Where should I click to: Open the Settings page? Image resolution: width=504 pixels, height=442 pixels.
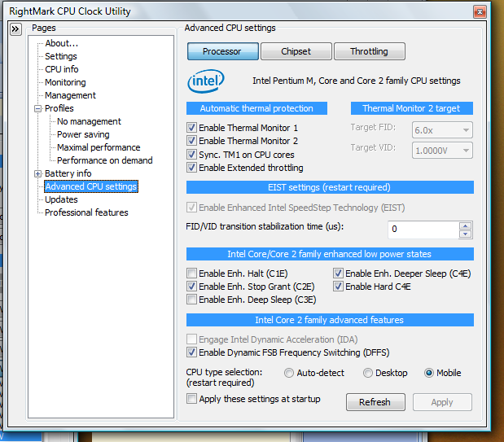click(x=61, y=56)
